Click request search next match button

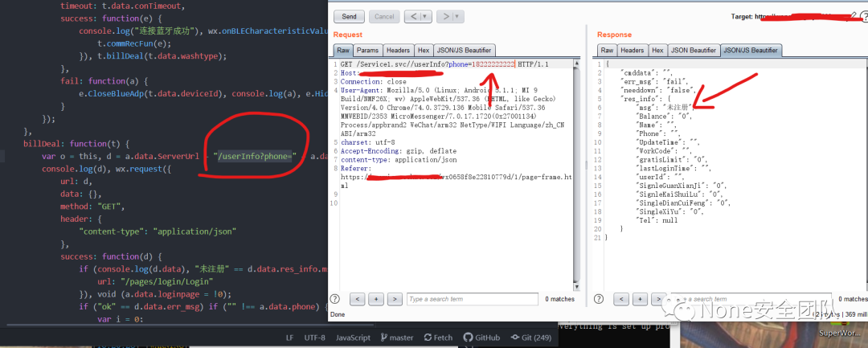click(395, 299)
